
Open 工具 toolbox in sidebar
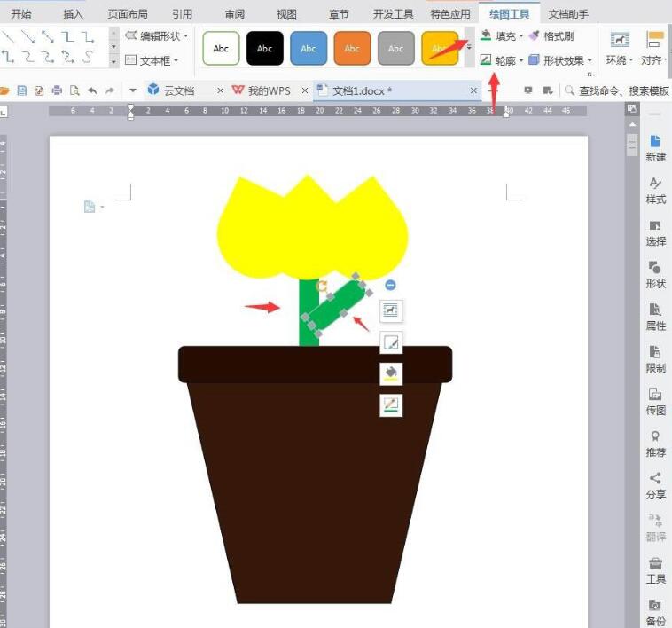click(x=655, y=563)
